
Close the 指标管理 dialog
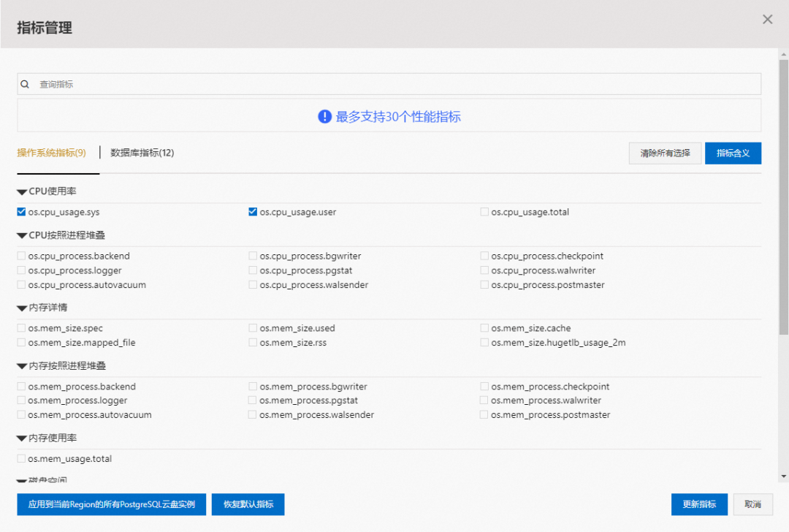[767, 20]
